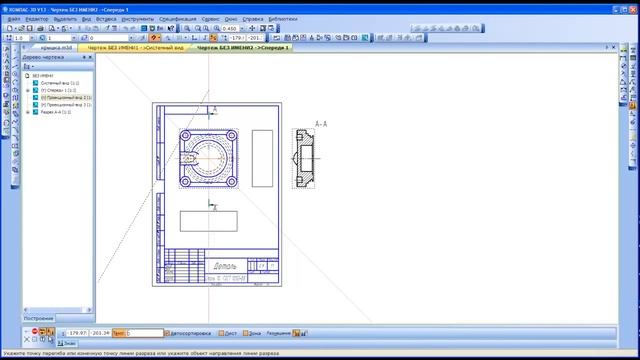Close the Дерево чертежа panel
This screenshot has width=640, height=360.
(91, 58)
